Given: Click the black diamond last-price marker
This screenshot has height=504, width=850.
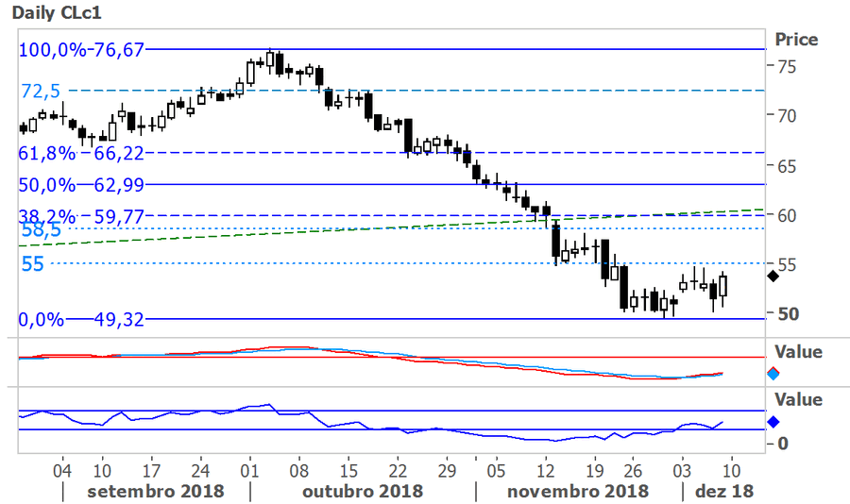Looking at the screenshot, I should pyautogui.click(x=772, y=276).
